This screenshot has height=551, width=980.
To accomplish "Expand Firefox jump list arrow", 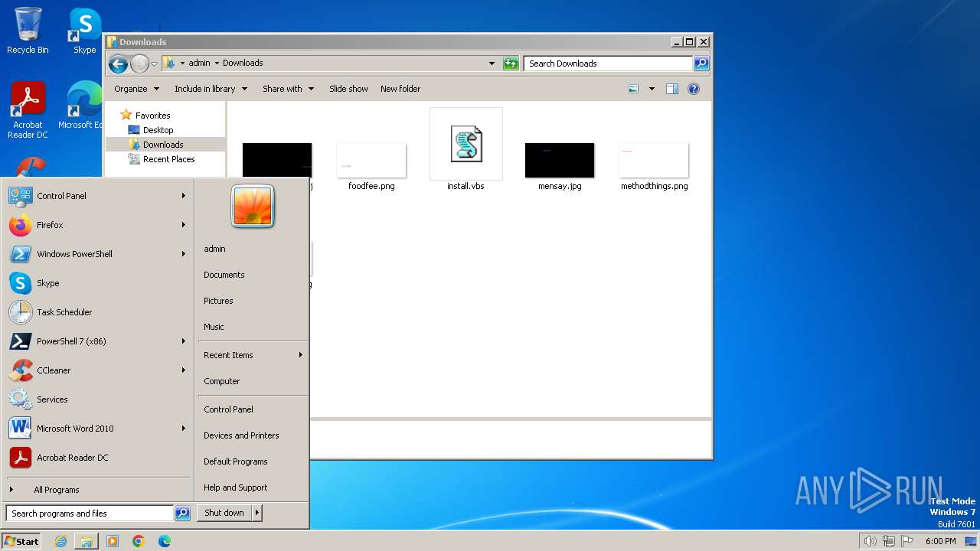I will tap(184, 225).
